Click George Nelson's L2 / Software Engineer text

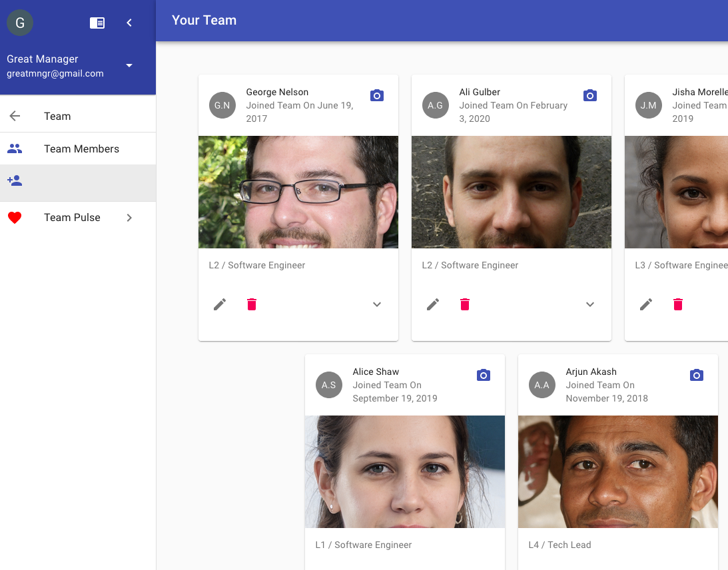pyautogui.click(x=256, y=265)
